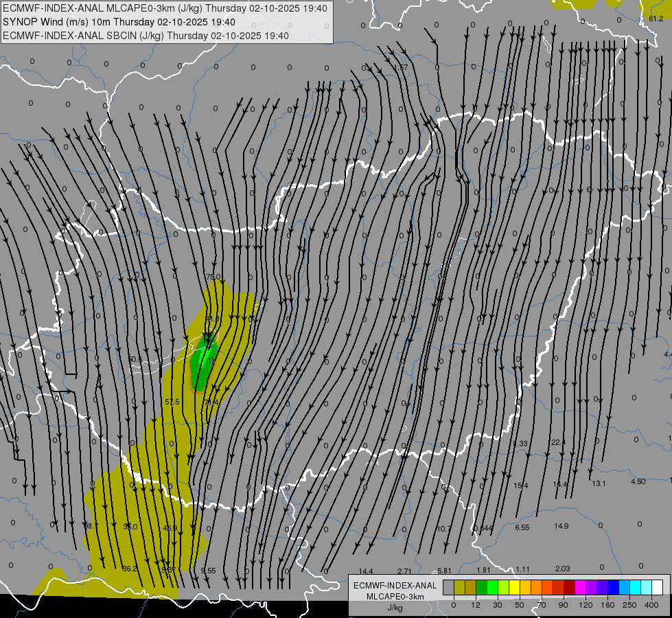672x618 pixels.
Task: Click legend tick value 400
Action: tap(651, 605)
